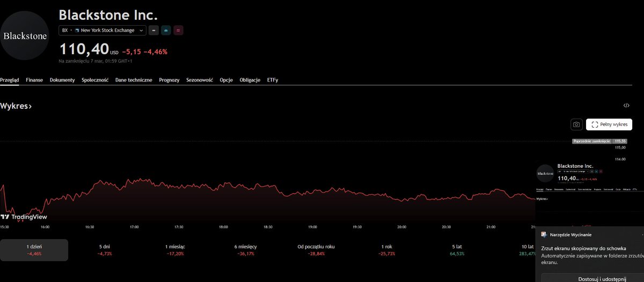Open the Dane techniczne tab
The height and width of the screenshot is (282, 644).
134,80
